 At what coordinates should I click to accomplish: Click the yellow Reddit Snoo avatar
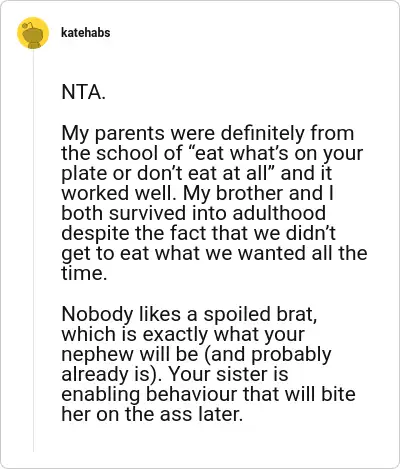click(x=33, y=33)
